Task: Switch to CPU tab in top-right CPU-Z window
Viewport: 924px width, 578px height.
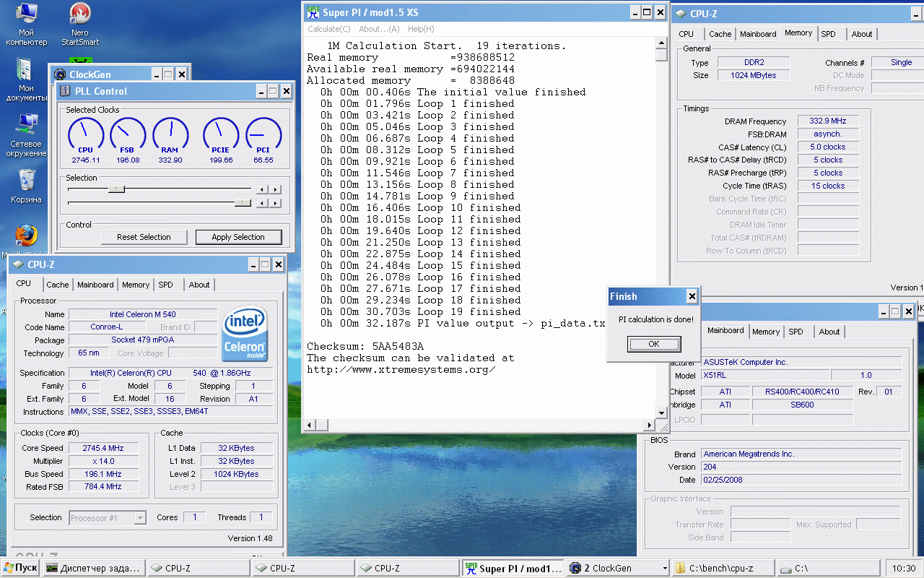Action: (x=687, y=34)
